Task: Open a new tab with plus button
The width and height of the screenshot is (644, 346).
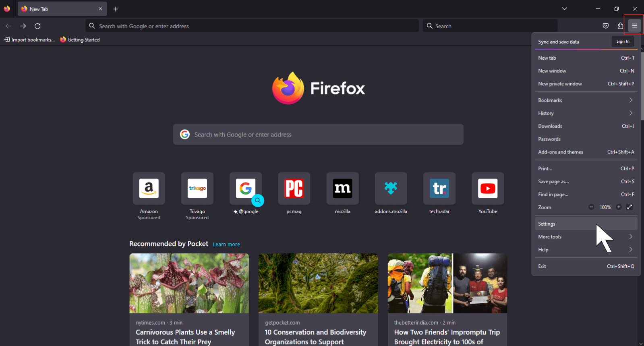Action: pyautogui.click(x=116, y=9)
